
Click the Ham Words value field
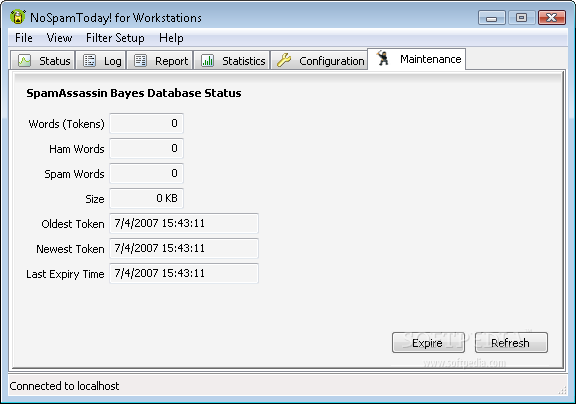click(x=147, y=148)
